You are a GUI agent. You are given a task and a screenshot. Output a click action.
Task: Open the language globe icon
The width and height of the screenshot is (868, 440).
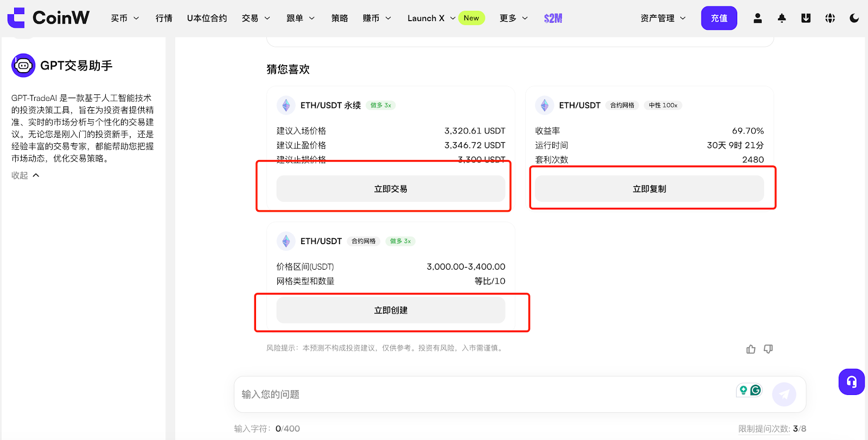point(830,18)
